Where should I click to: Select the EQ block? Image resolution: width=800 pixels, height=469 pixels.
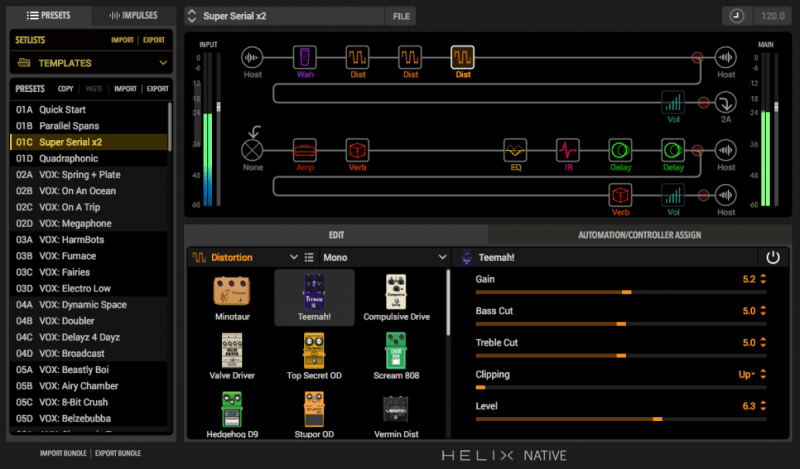click(x=515, y=150)
